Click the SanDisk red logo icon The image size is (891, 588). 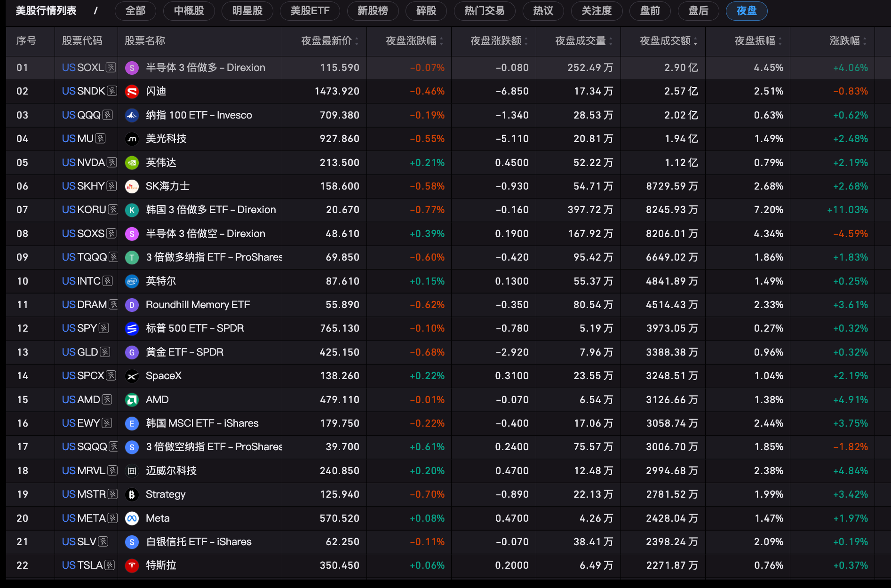point(132,92)
